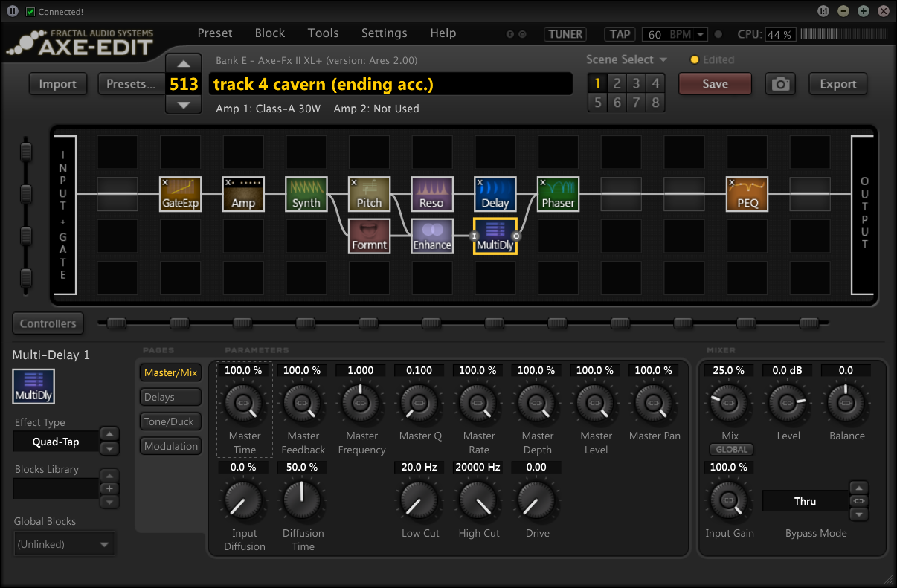Screen dimensions: 897x588
Task: Step to next preset with up arrow
Action: pos(184,63)
